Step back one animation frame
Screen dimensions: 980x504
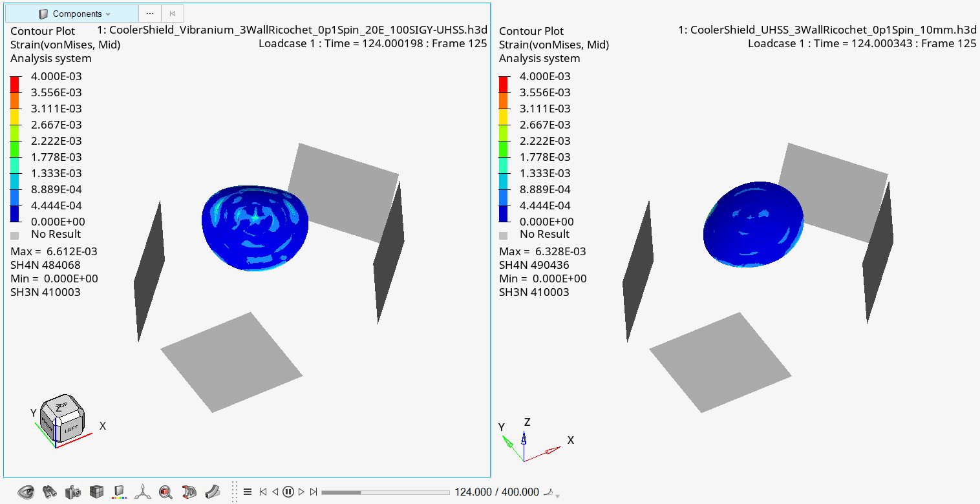coord(275,492)
